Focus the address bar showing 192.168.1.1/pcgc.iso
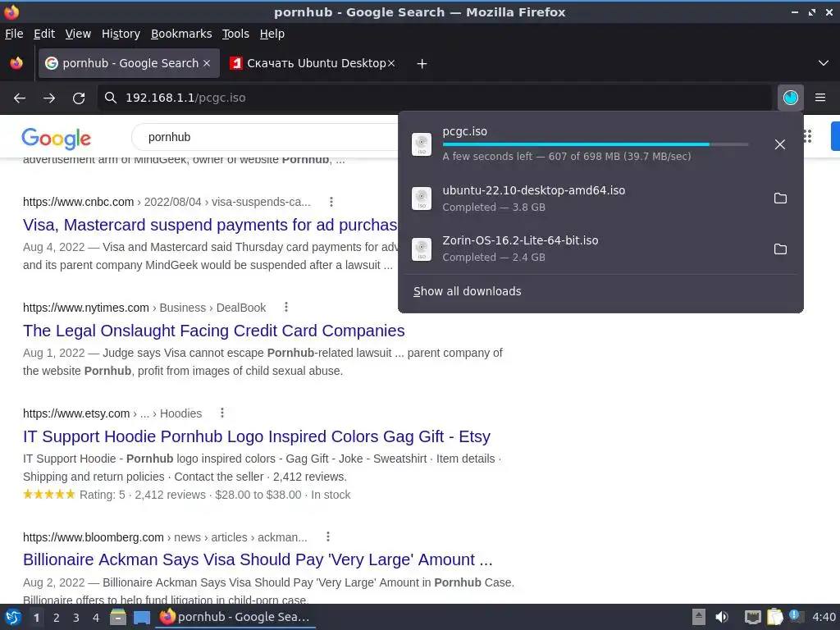This screenshot has height=630, width=840. tap(434, 98)
